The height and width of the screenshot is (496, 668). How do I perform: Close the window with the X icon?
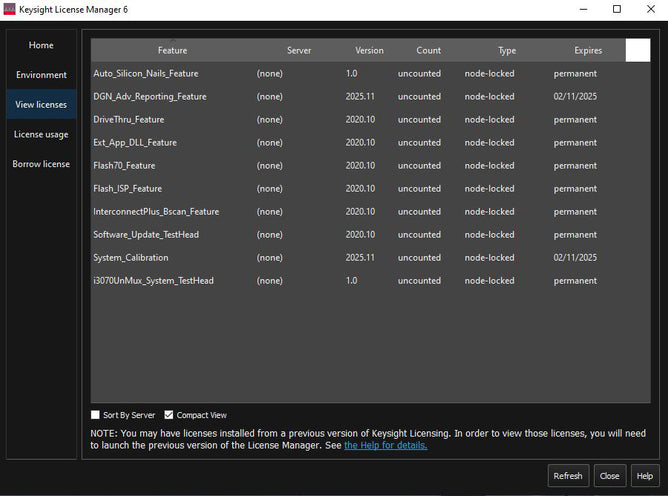[651, 9]
